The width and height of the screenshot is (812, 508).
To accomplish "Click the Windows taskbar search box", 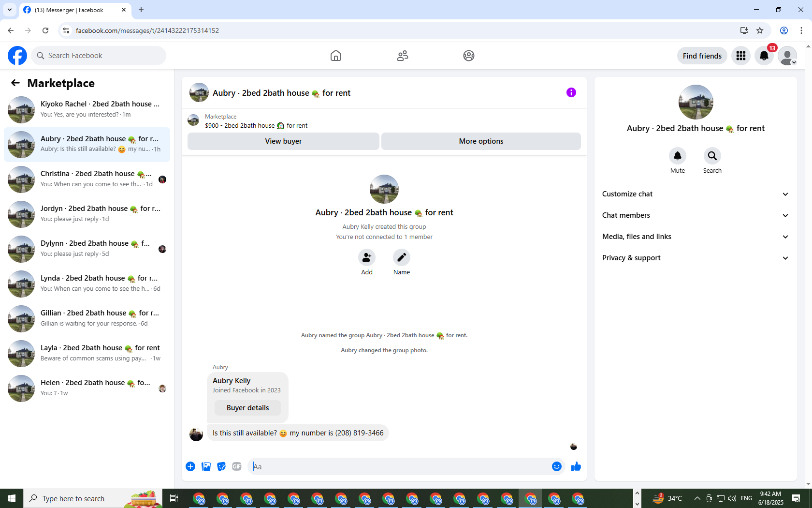I will pyautogui.click(x=93, y=498).
